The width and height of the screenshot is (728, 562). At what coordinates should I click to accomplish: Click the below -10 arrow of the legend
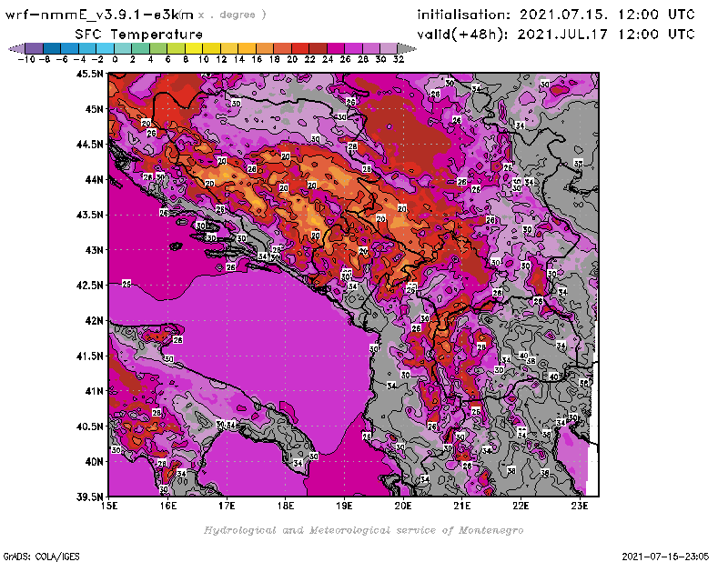pyautogui.click(x=16, y=48)
